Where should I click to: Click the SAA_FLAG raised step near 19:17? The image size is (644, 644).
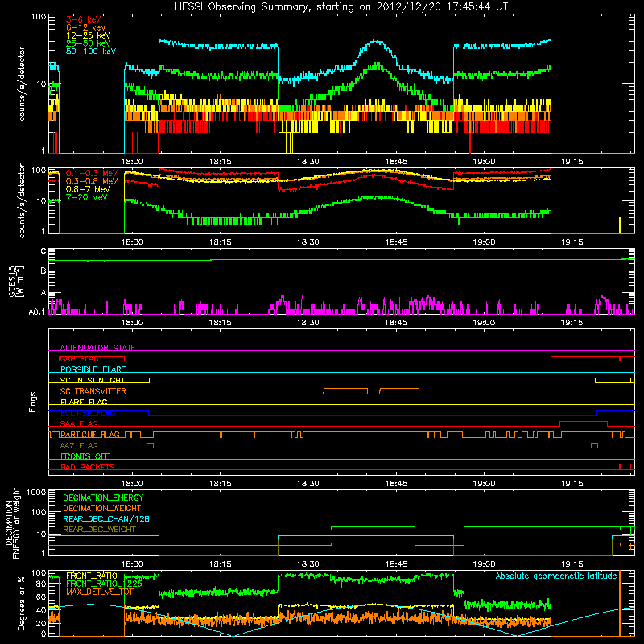click(x=583, y=421)
